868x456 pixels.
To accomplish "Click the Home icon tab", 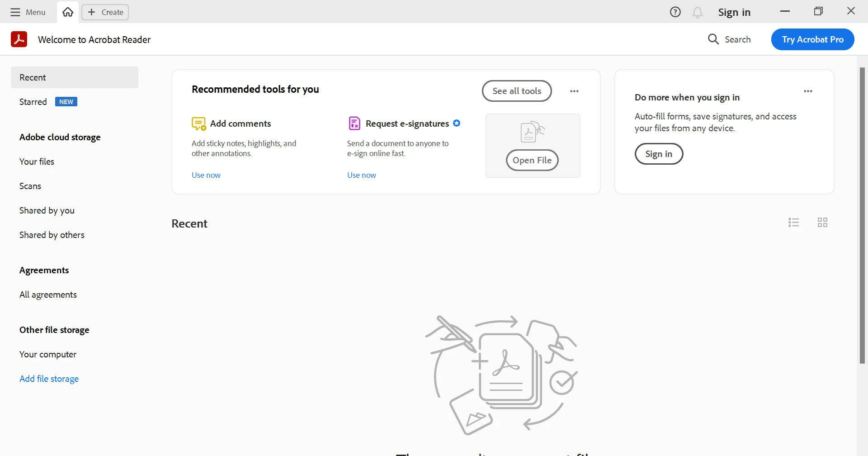I will click(x=68, y=12).
